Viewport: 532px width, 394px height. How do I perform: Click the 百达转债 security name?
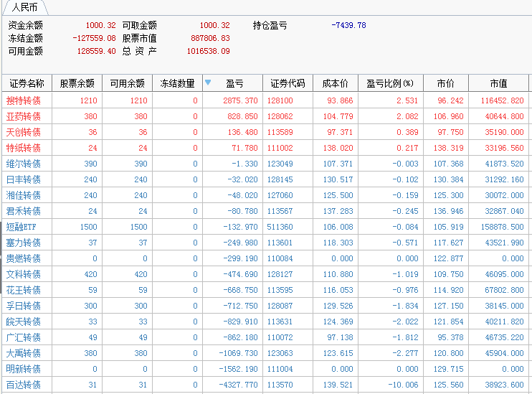click(x=24, y=385)
